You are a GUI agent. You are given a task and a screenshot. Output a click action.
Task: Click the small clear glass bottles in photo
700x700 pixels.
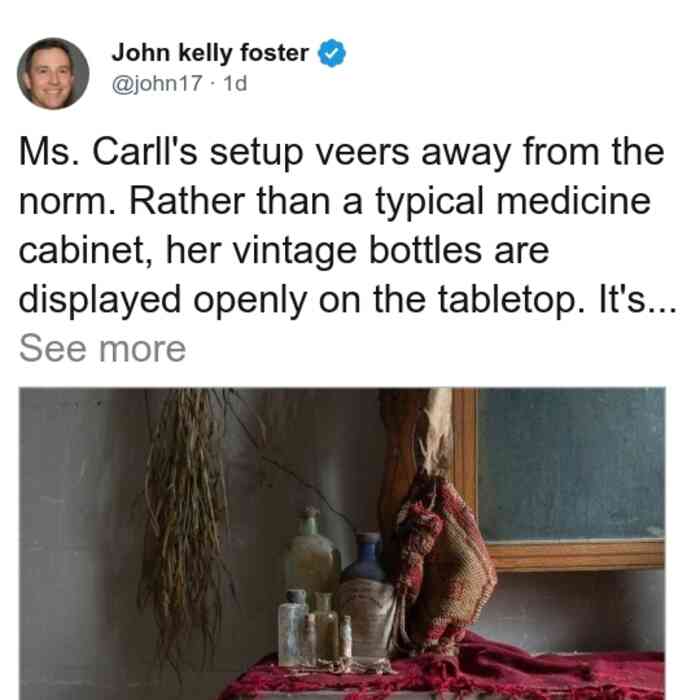(x=315, y=629)
